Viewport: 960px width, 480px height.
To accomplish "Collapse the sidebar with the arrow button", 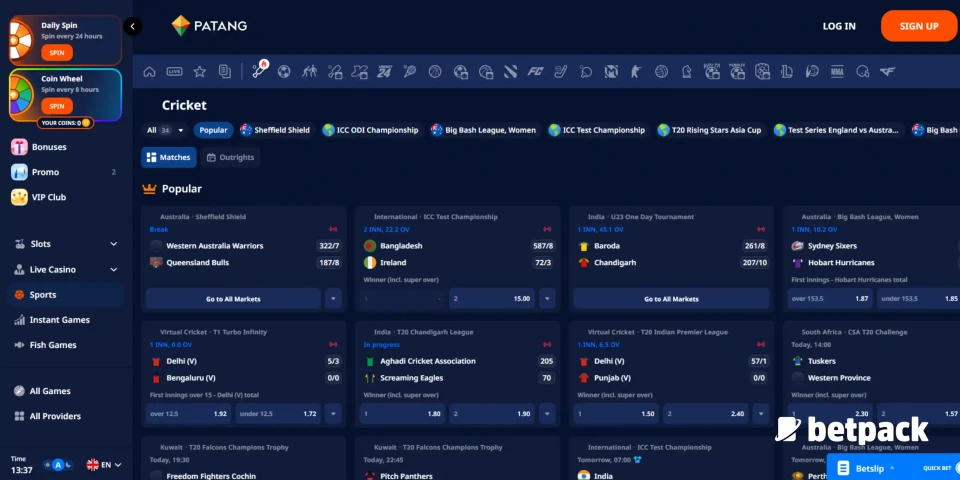I will 133,27.
